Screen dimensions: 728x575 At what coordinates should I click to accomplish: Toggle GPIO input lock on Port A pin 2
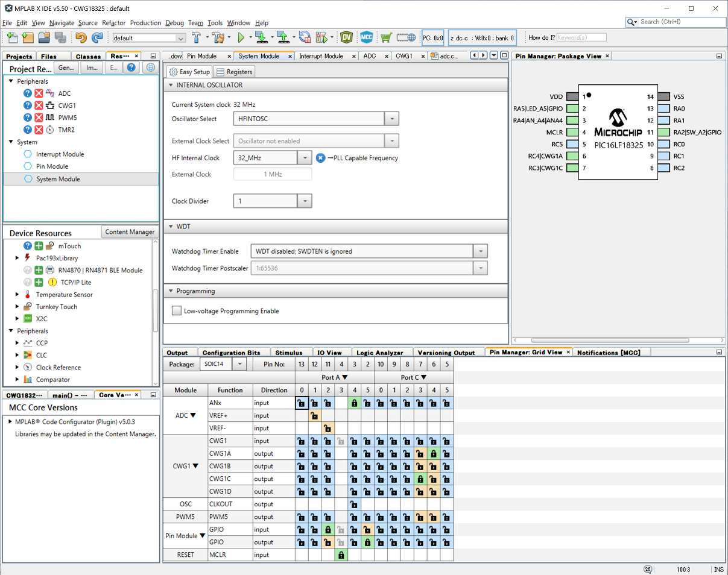pyautogui.click(x=328, y=529)
